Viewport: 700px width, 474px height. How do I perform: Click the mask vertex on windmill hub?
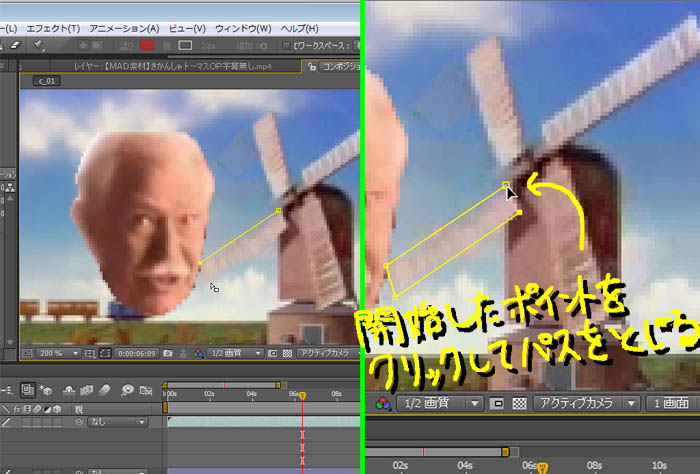click(279, 210)
